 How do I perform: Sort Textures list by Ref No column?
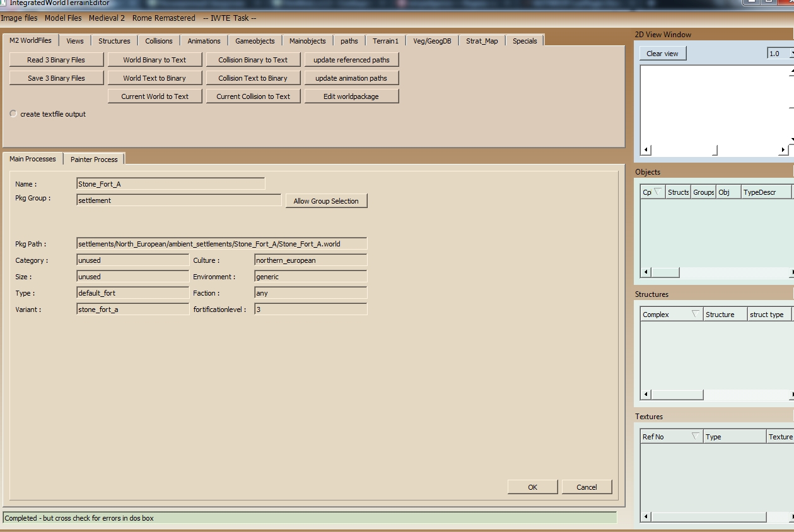tap(671, 437)
